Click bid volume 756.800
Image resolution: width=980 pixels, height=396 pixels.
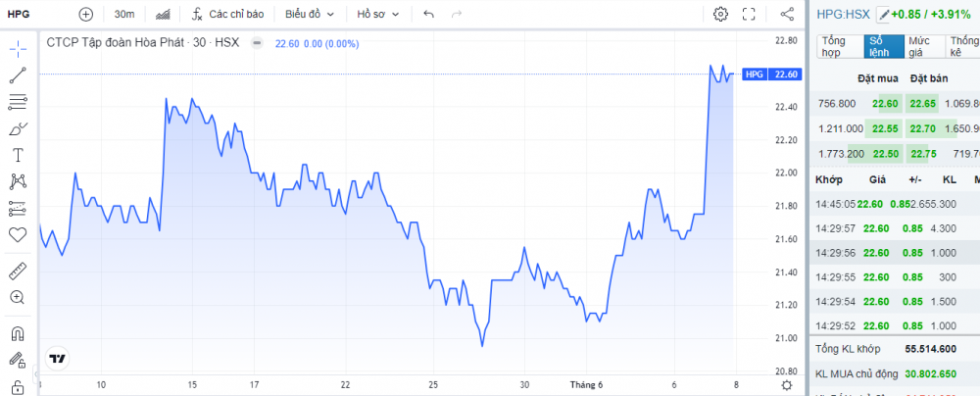click(836, 103)
